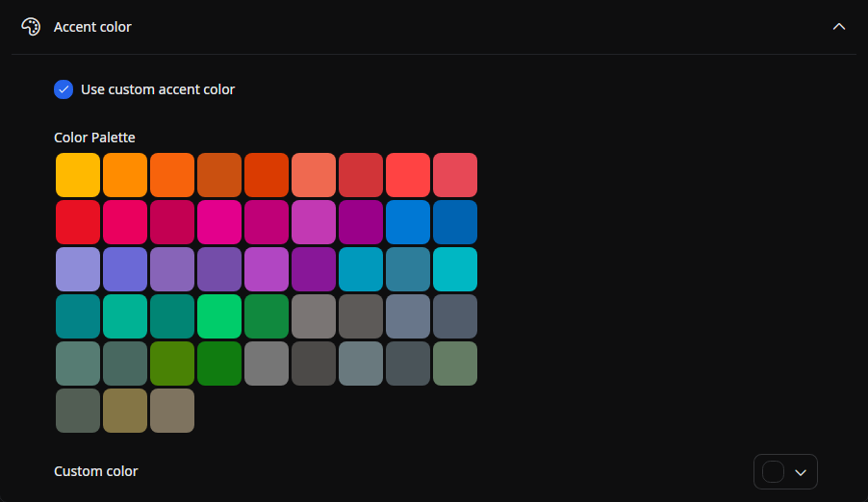
Task: Select the periwinkle blue-violet swatch
Action: point(125,269)
